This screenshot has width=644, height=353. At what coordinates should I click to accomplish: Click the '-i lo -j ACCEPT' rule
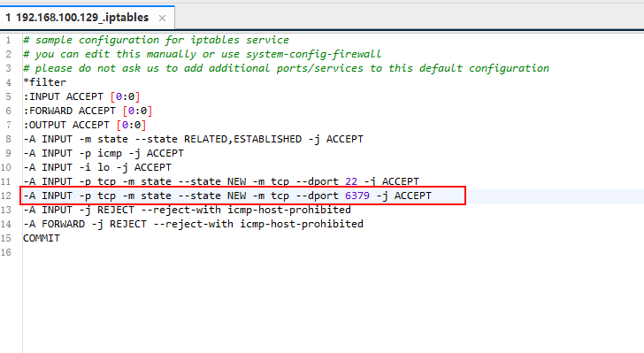coord(97,167)
